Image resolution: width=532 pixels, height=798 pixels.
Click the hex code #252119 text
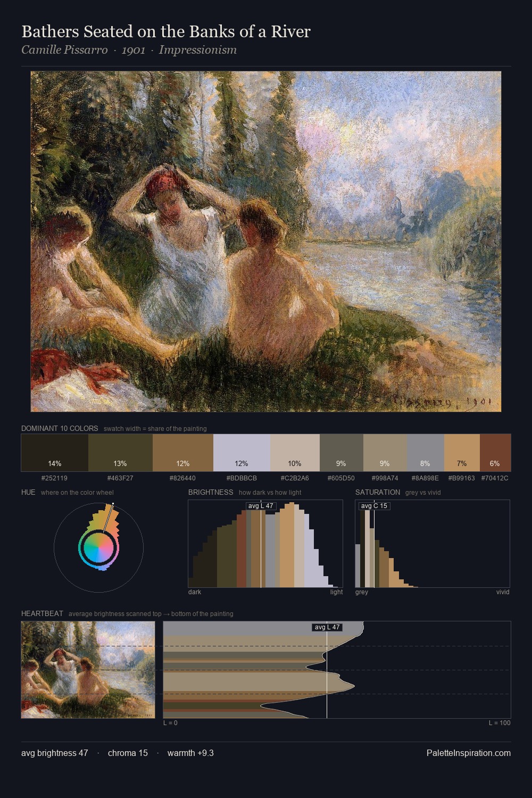point(54,478)
